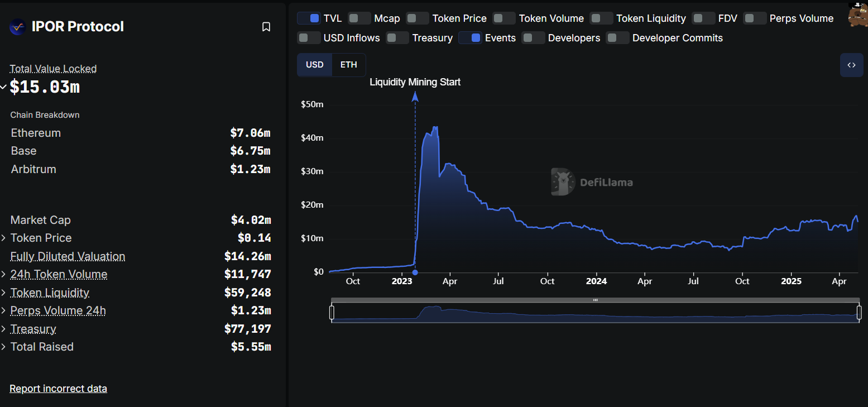Click the left handle of range slider
The image size is (868, 407).
click(332, 313)
